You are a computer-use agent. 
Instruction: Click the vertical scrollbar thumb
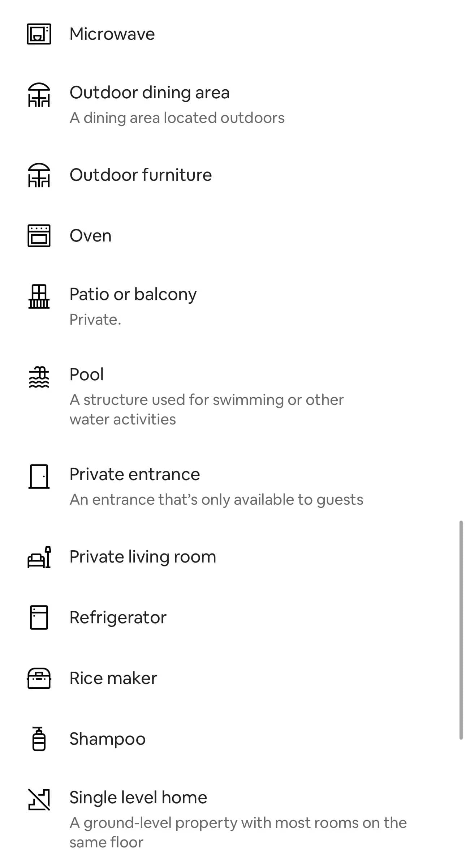[461, 630]
